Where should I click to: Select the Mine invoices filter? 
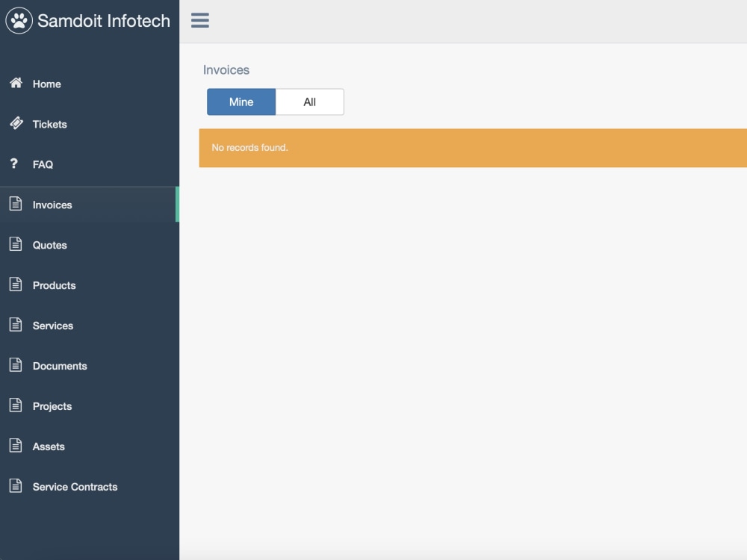pyautogui.click(x=241, y=102)
